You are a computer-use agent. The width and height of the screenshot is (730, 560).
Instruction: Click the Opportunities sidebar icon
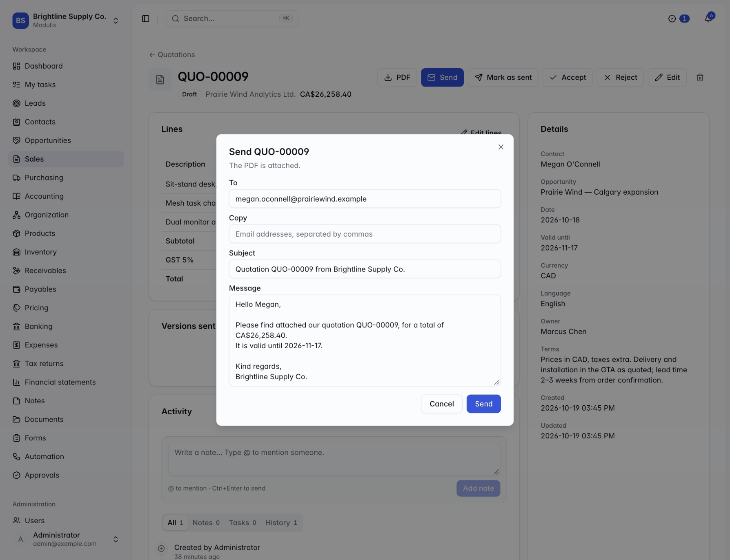[16, 140]
